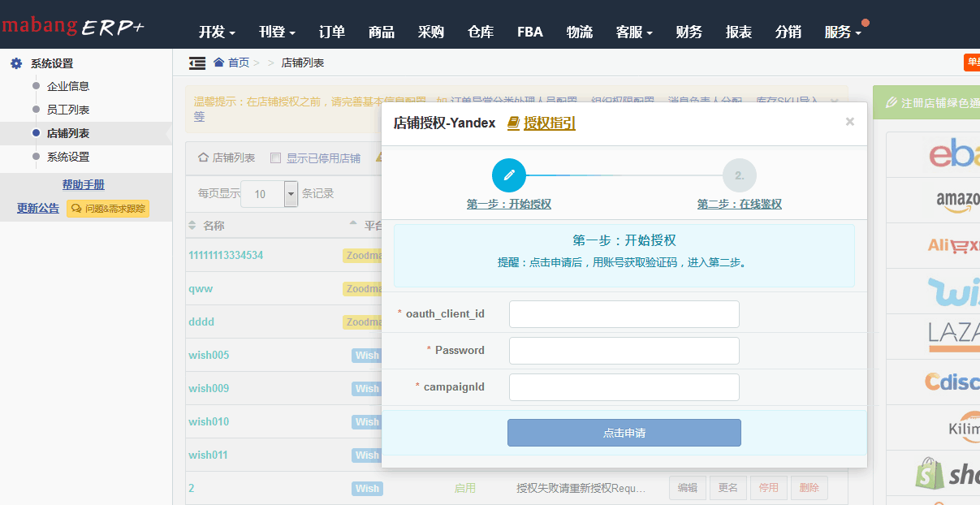Screen dimensions: 980x505
Task: Open store dddd in the list
Action: pos(201,322)
